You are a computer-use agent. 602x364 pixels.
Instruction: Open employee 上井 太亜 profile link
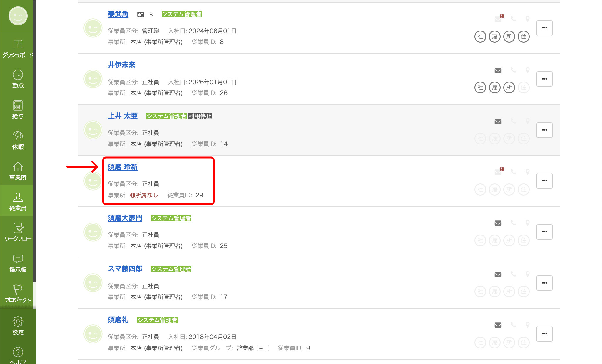tap(123, 116)
